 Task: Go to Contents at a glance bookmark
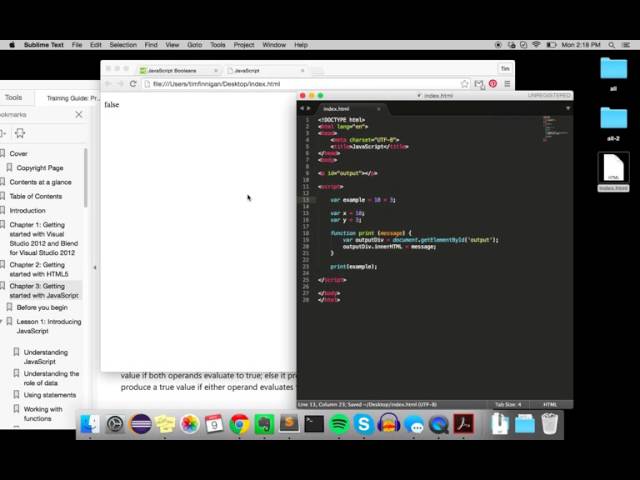40,182
